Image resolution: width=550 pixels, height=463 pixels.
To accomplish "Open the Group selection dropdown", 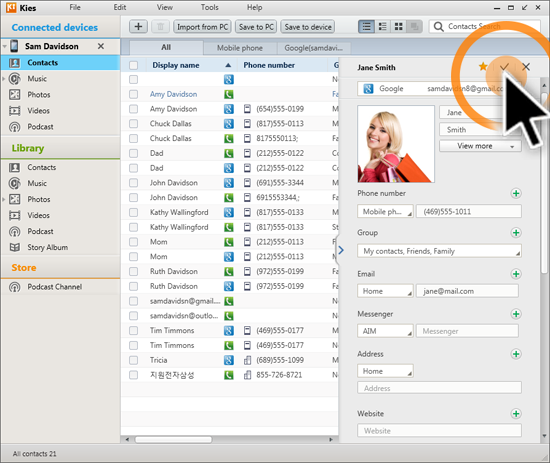I will pos(439,251).
